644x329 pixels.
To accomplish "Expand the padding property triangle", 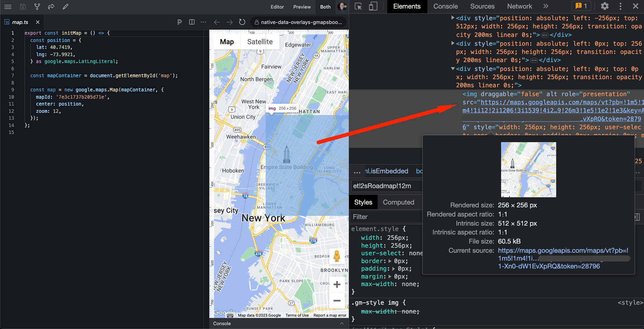I will (393, 269).
